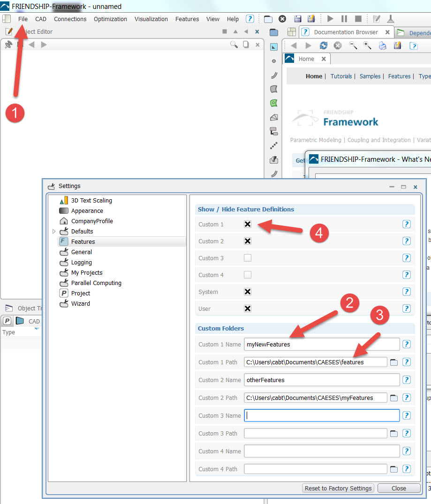The image size is (431, 504).
Task: Enable the Custom 4 checkbox
Action: [247, 275]
